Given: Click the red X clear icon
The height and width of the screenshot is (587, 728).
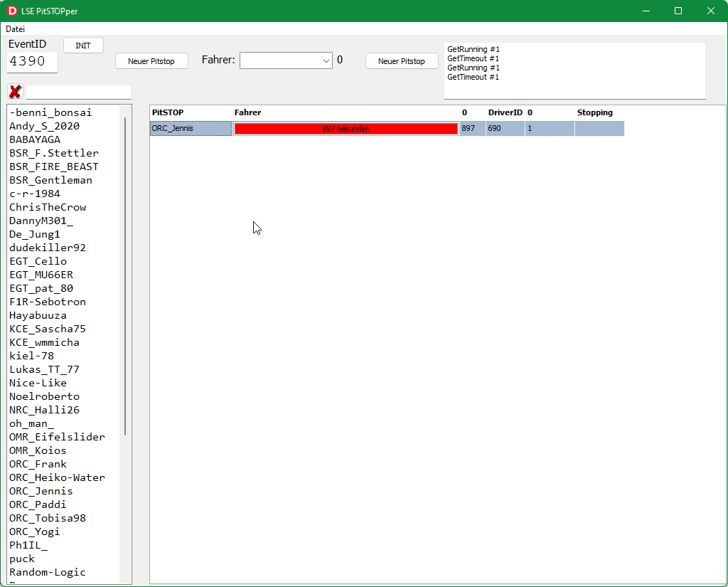Looking at the screenshot, I should click(15, 92).
